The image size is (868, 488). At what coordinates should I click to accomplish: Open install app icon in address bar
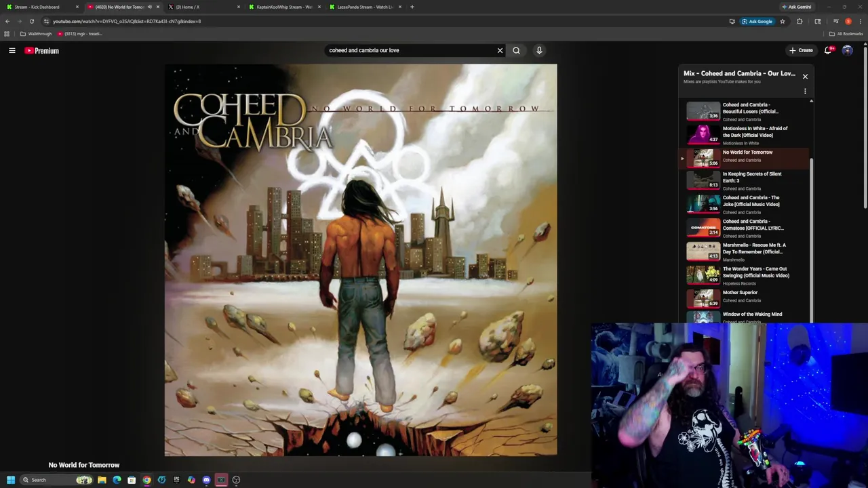[732, 21]
